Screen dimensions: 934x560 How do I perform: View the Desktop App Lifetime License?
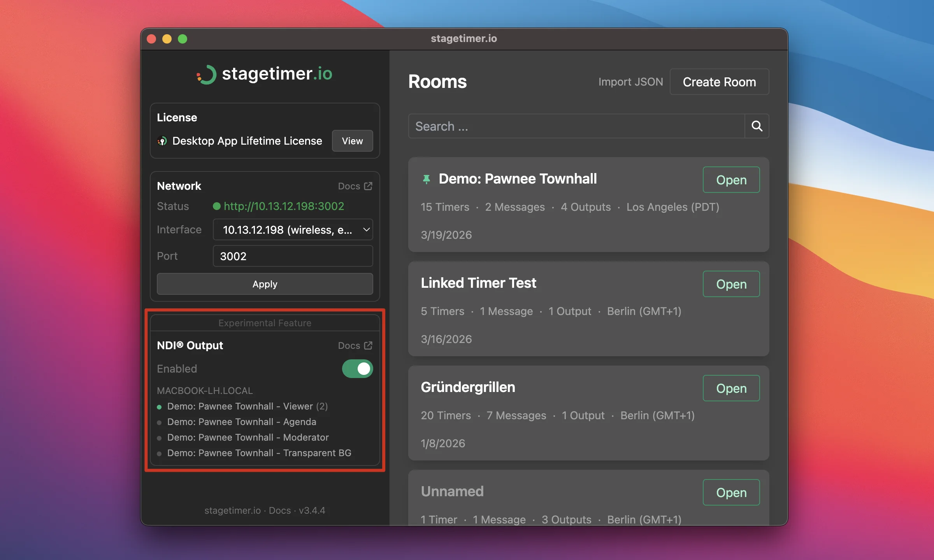[352, 141]
